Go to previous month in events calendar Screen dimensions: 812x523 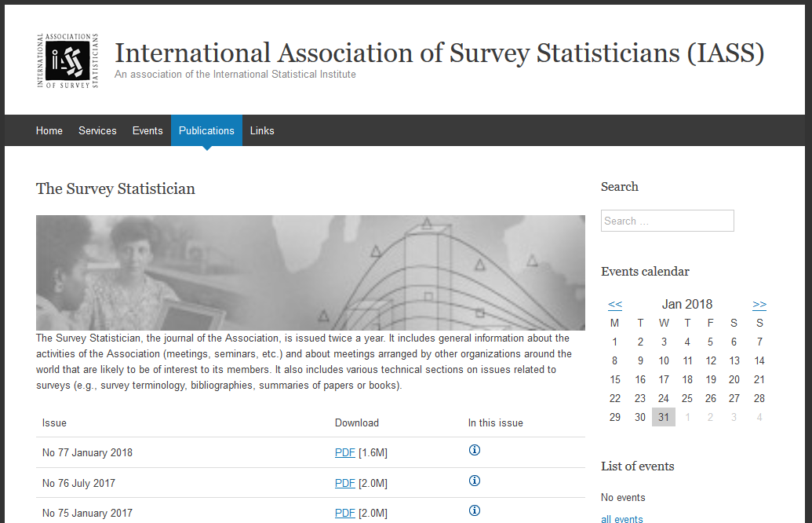615,304
